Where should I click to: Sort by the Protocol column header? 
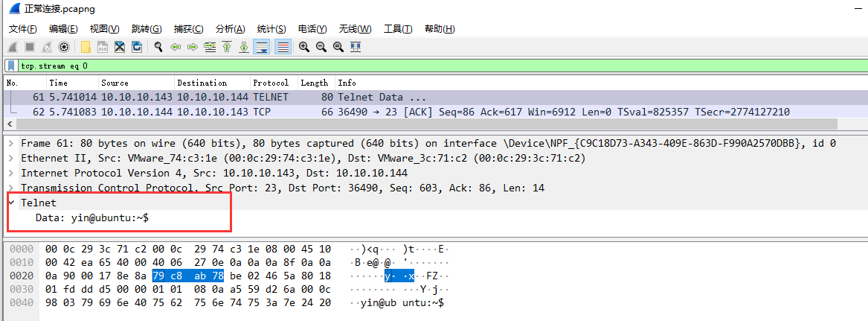[271, 83]
